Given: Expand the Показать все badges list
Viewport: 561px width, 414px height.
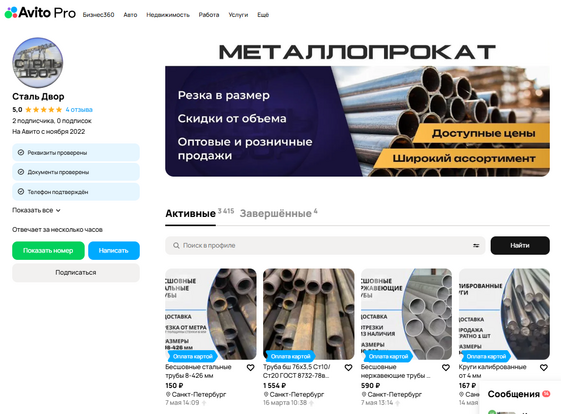Looking at the screenshot, I should (x=36, y=210).
